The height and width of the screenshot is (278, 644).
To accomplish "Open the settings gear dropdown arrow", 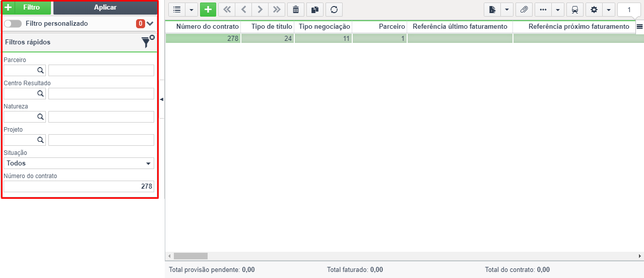I will (x=609, y=10).
